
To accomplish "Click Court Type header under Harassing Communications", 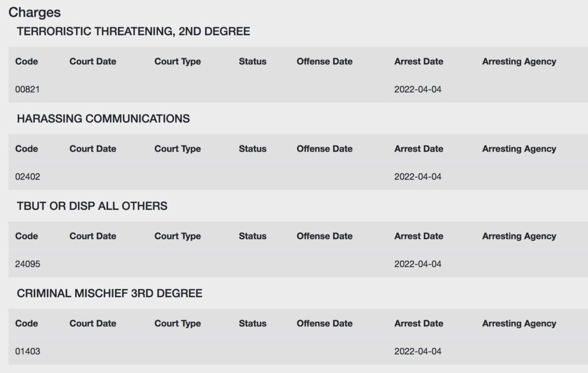I will click(177, 149).
